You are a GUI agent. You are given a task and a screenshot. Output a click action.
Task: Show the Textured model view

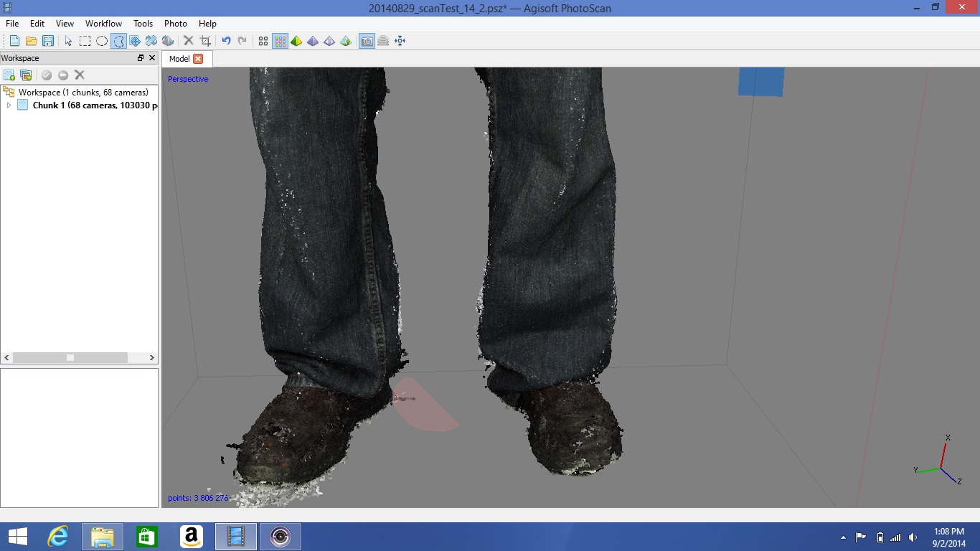[346, 41]
